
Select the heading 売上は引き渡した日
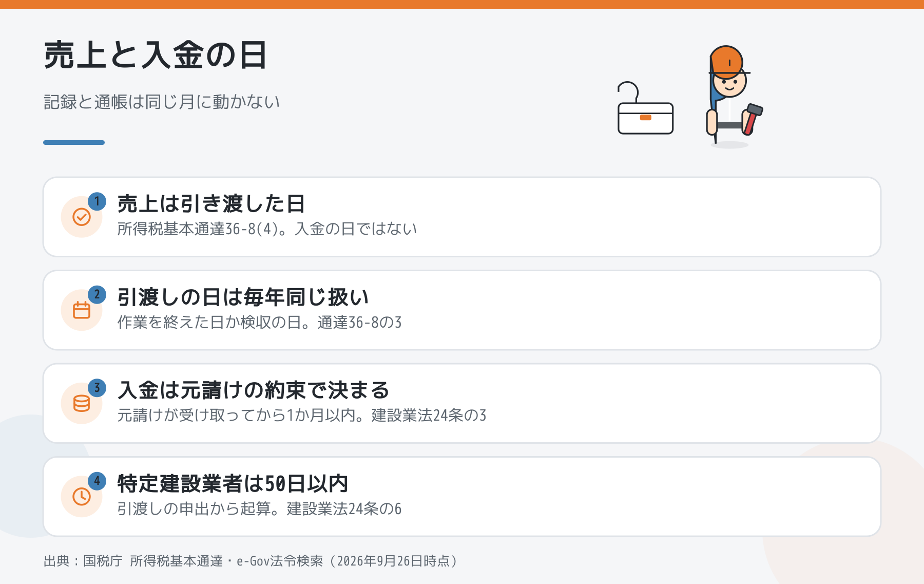click(x=211, y=204)
